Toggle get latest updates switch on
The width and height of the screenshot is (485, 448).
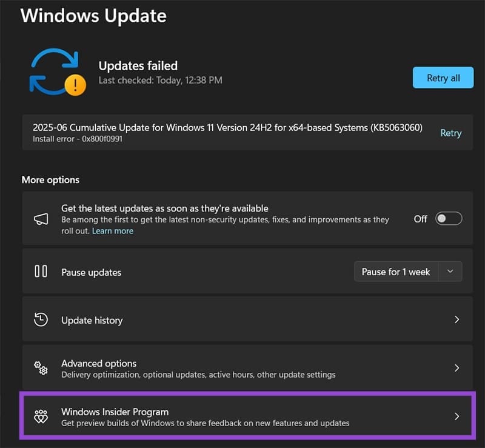(x=449, y=219)
